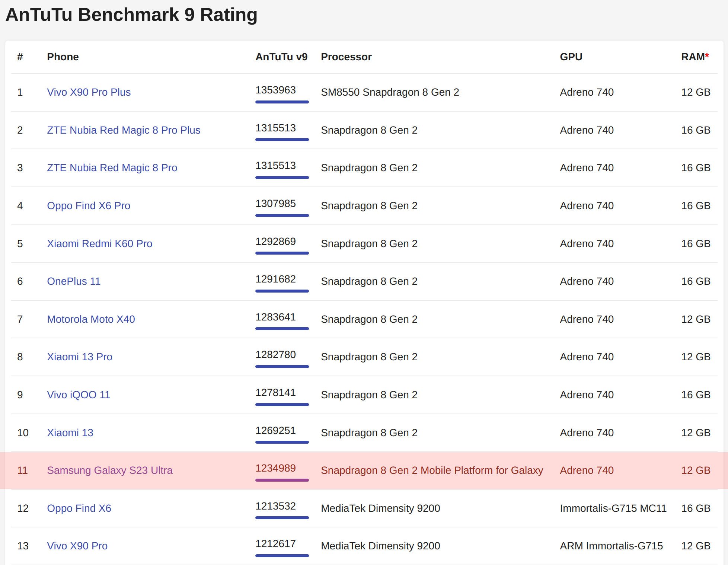This screenshot has height=565, width=728.
Task: Click MediaTek Dimensity 9200 in Vivo X90 Pro row
Action: tap(380, 546)
